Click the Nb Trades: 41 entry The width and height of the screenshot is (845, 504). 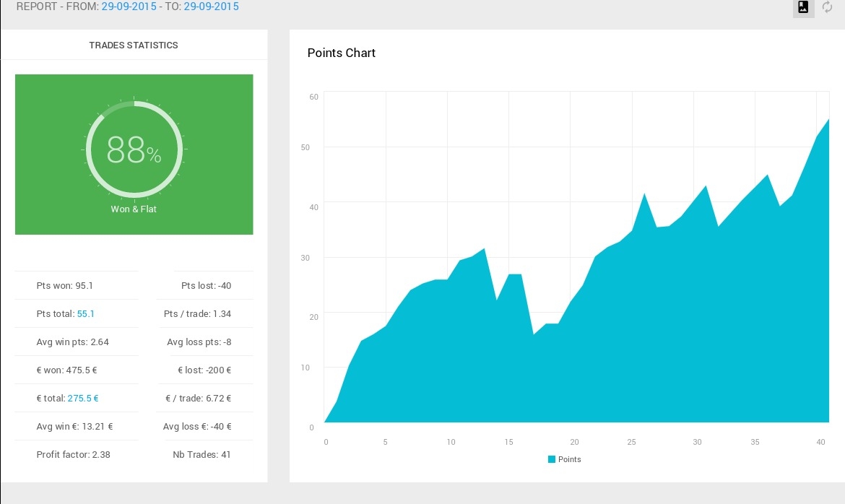[x=201, y=454]
